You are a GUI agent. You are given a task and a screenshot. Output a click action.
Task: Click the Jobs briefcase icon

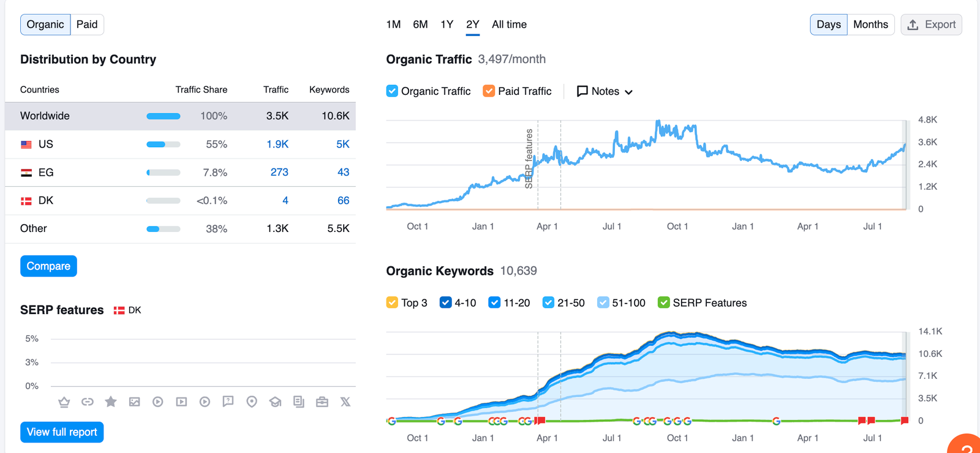point(322,402)
